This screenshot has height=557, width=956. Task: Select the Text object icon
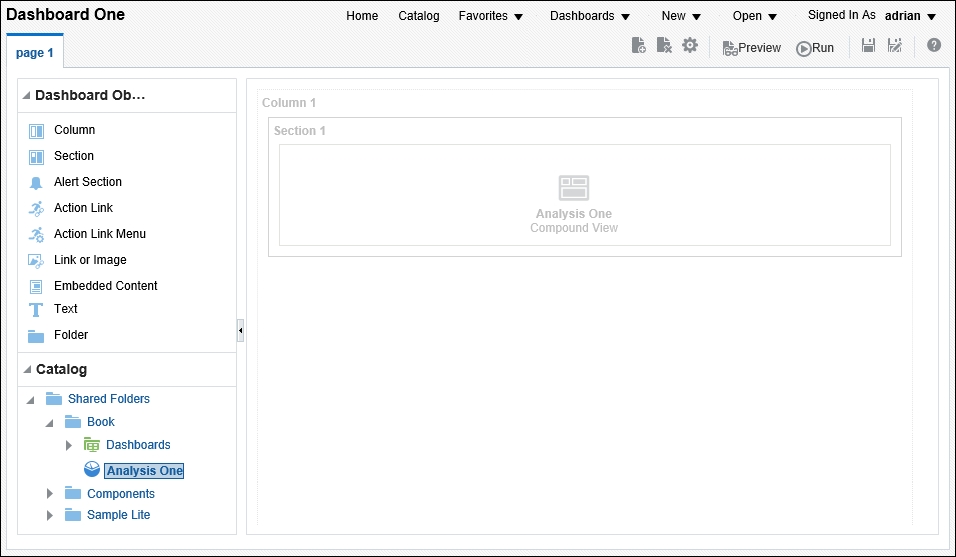coord(36,310)
